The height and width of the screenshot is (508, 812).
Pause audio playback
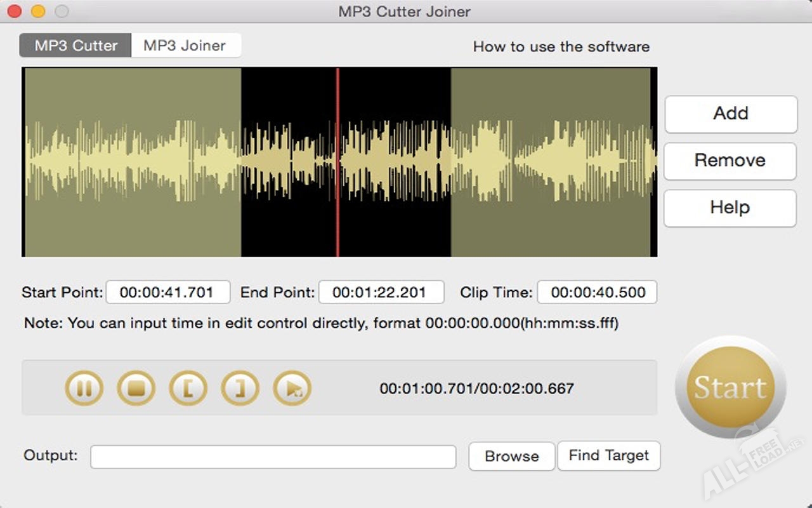coord(84,388)
